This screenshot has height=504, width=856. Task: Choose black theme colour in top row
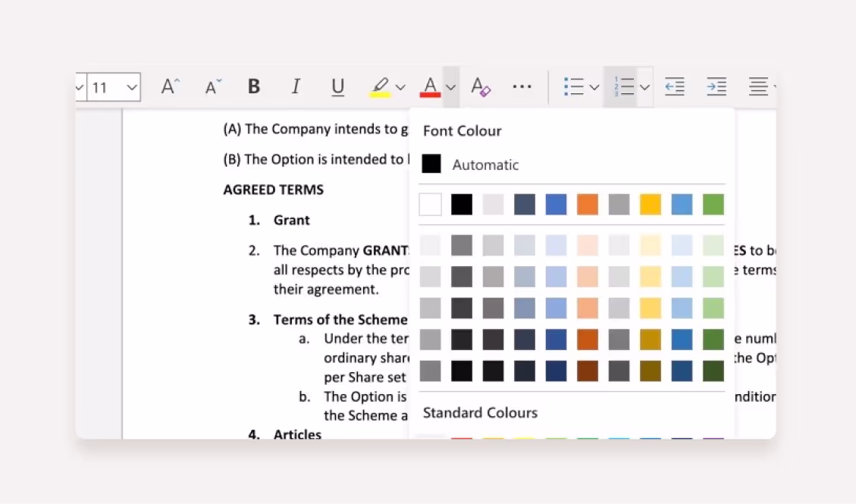point(462,205)
